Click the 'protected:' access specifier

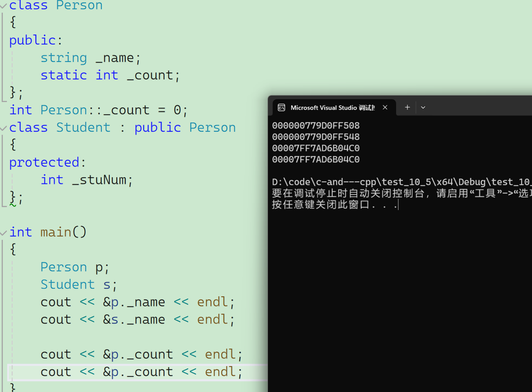(48, 162)
